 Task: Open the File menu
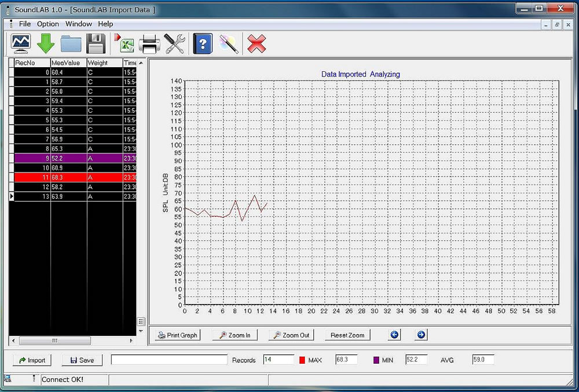pyautogui.click(x=25, y=24)
